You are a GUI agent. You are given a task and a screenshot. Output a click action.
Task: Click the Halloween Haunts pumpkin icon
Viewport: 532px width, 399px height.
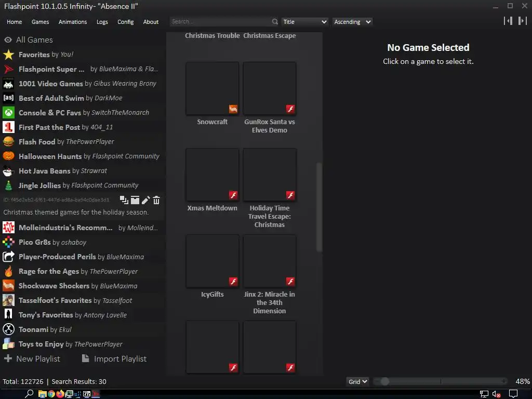coord(8,156)
